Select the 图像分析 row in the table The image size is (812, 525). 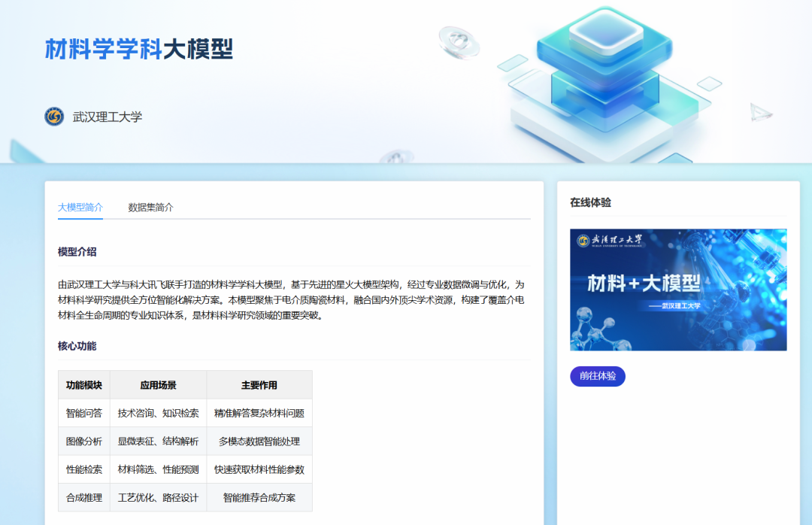tap(84, 441)
